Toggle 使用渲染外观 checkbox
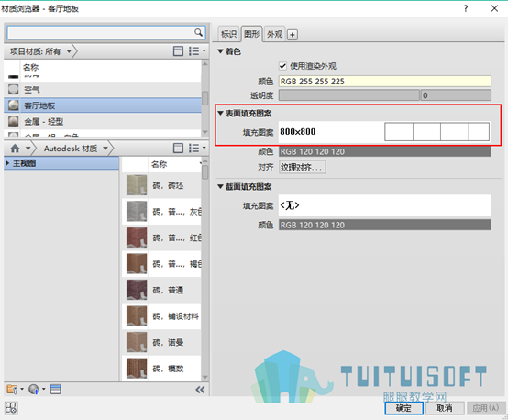Viewport: 508px width, 420px height. (282, 66)
